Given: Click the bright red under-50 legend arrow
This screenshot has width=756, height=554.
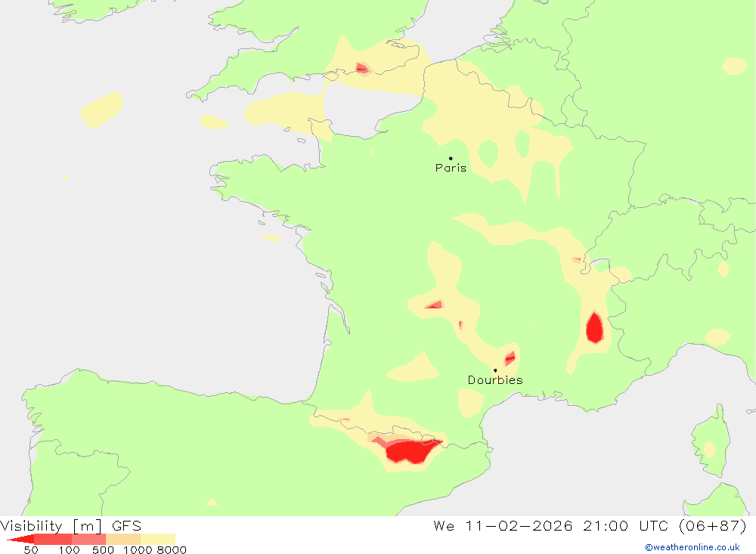Looking at the screenshot, I should point(20,539).
